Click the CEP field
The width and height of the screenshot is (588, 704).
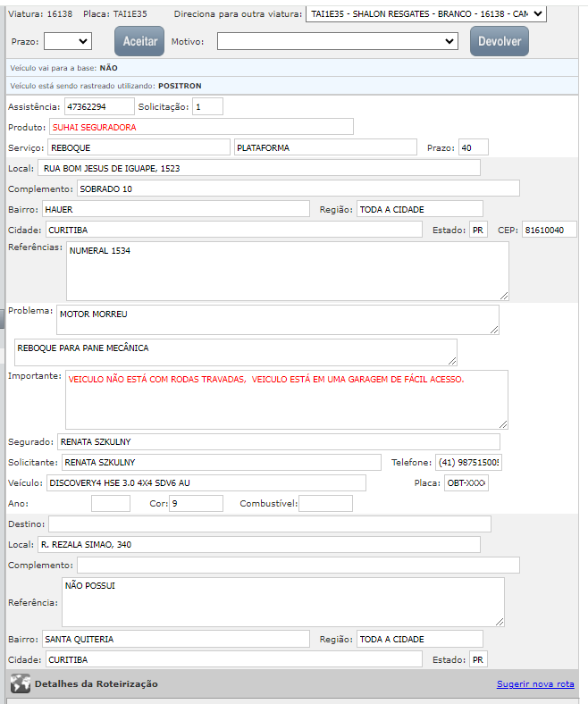[549, 230]
